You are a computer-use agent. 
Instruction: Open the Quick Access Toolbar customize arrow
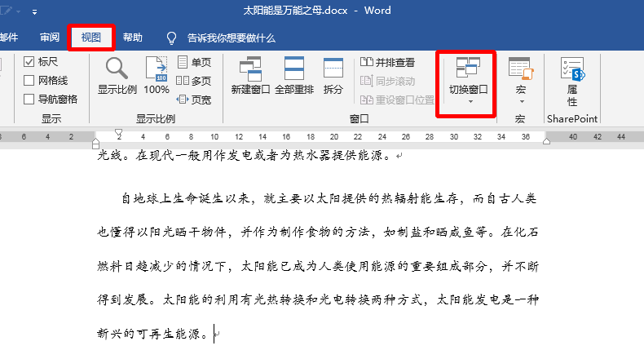(x=34, y=12)
